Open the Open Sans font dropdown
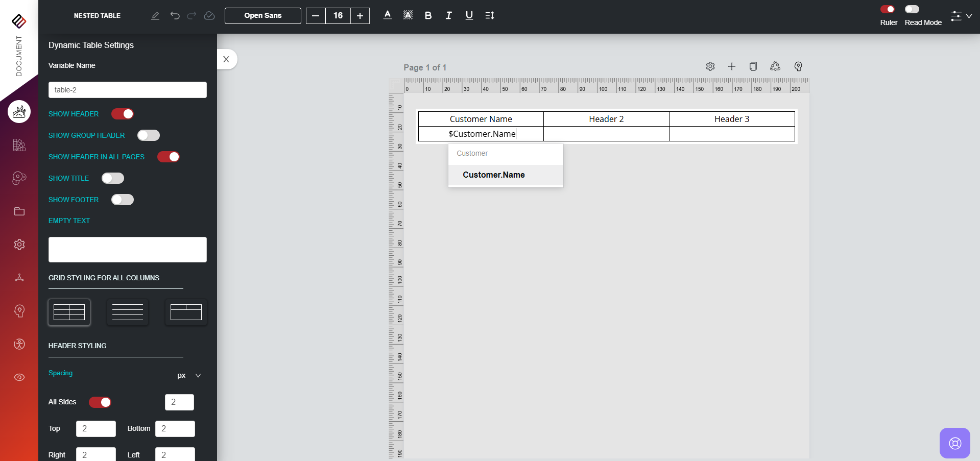Image resolution: width=980 pixels, height=461 pixels. [262, 16]
